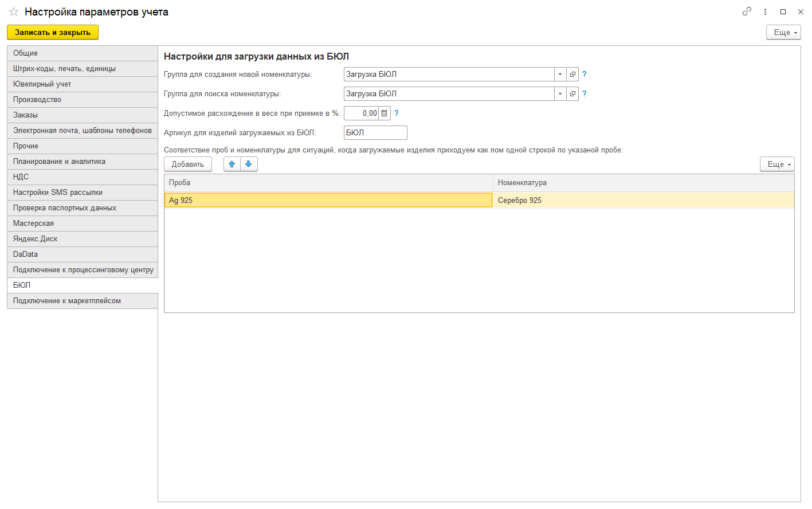Viewport: 812px width, 509px height.
Task: Select the Ag 925 cell
Action: click(328, 200)
